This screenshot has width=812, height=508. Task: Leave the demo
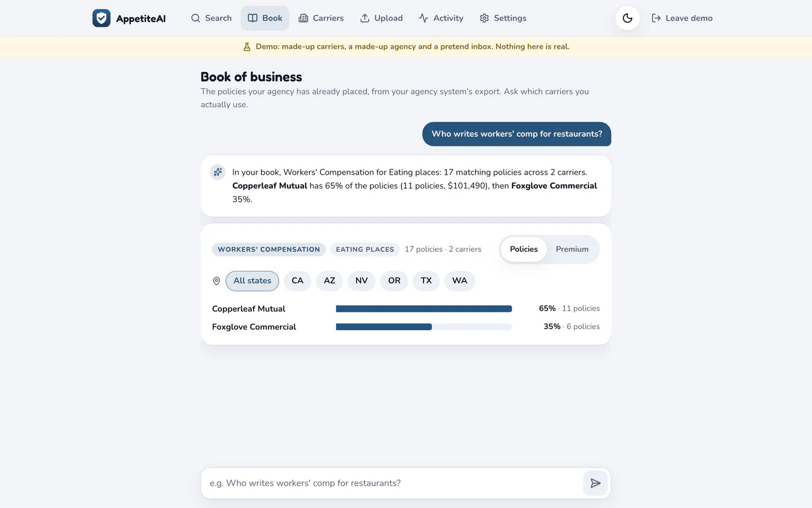[682, 18]
